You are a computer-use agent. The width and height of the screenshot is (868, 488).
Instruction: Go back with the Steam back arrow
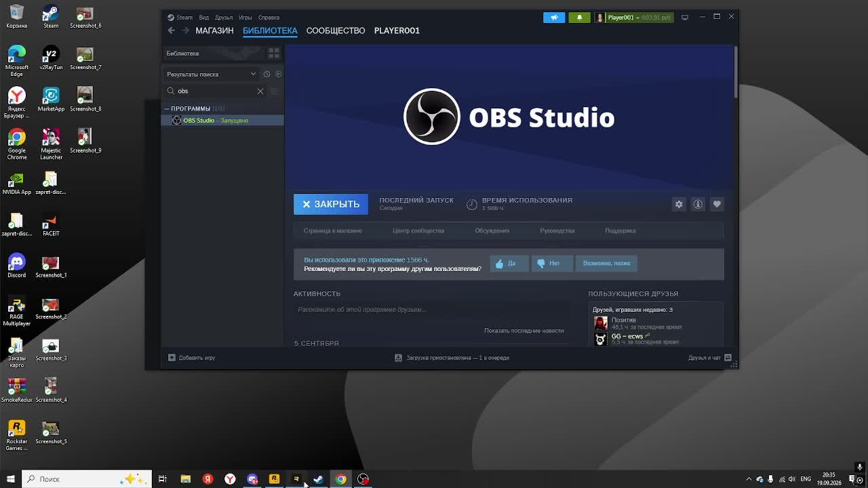tap(172, 30)
